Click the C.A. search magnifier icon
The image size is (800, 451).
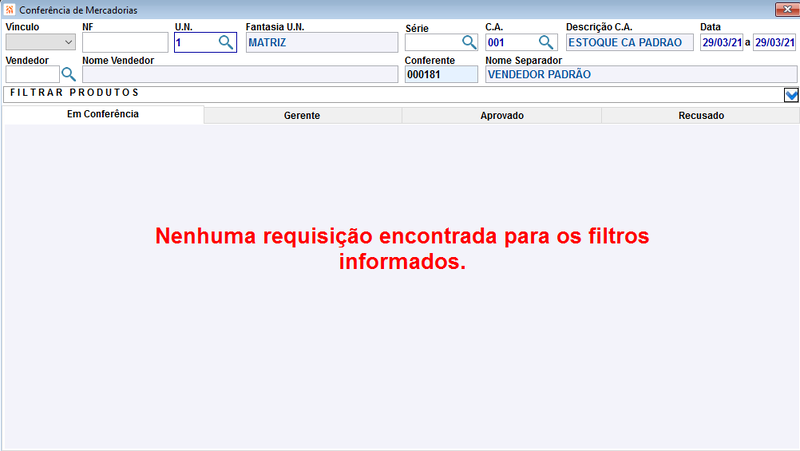point(545,42)
